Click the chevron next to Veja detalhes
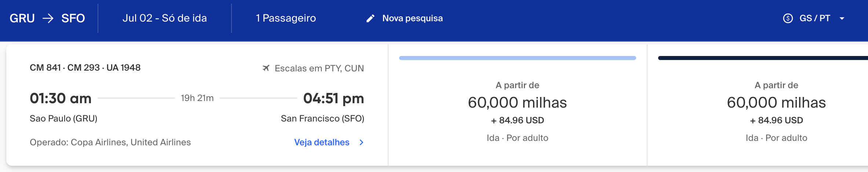 [361, 142]
